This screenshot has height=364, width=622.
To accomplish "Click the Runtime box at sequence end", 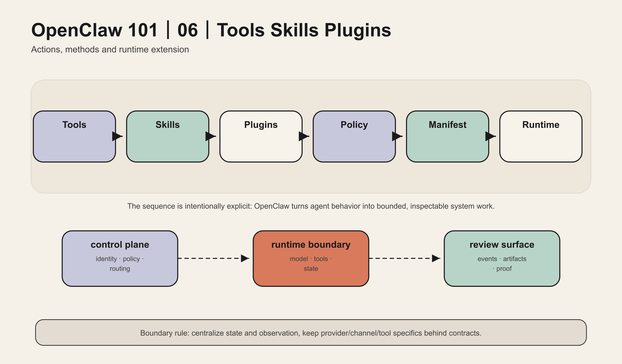I will click(x=541, y=136).
